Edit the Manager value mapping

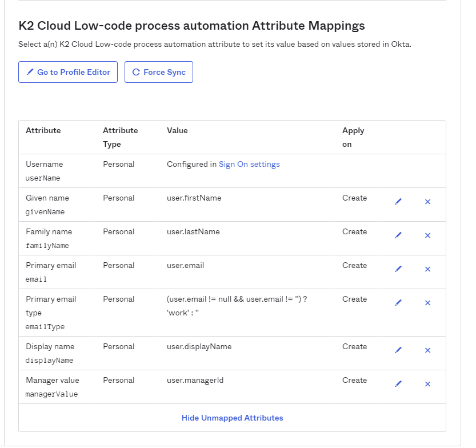tap(398, 384)
